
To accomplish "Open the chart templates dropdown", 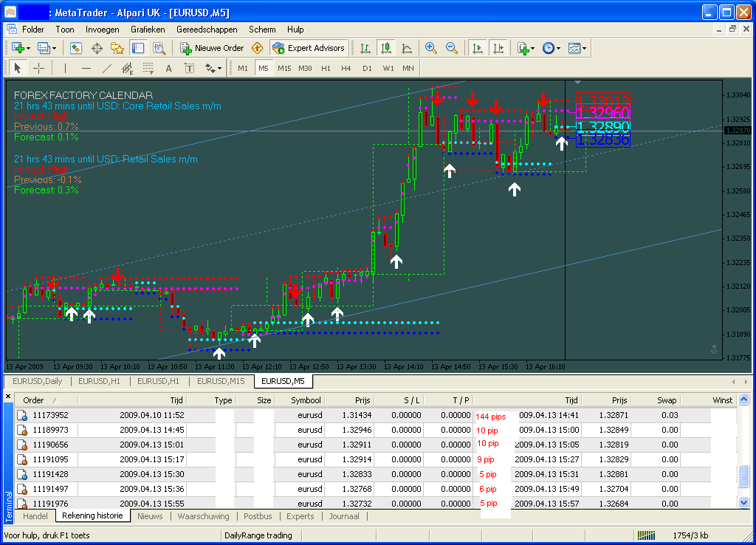I will point(577,48).
